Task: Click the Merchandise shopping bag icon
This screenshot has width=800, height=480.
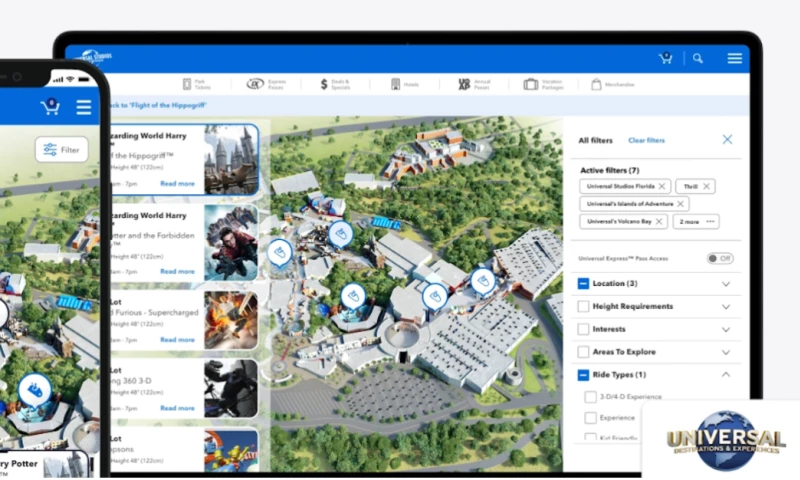Action: (596, 84)
